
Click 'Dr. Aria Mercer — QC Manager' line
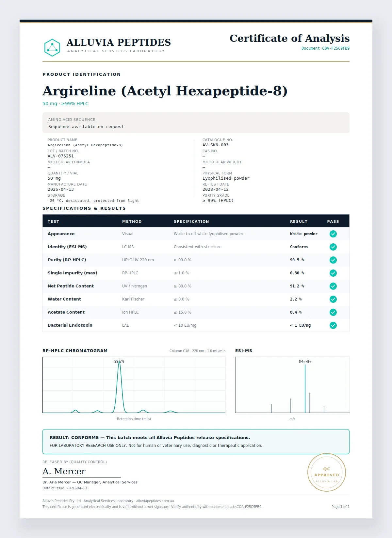coord(90,482)
